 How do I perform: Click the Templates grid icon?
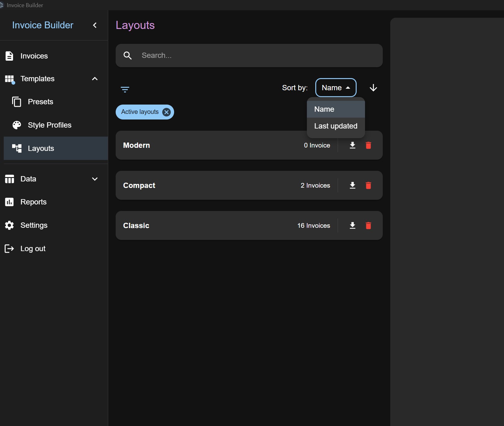tap(10, 79)
